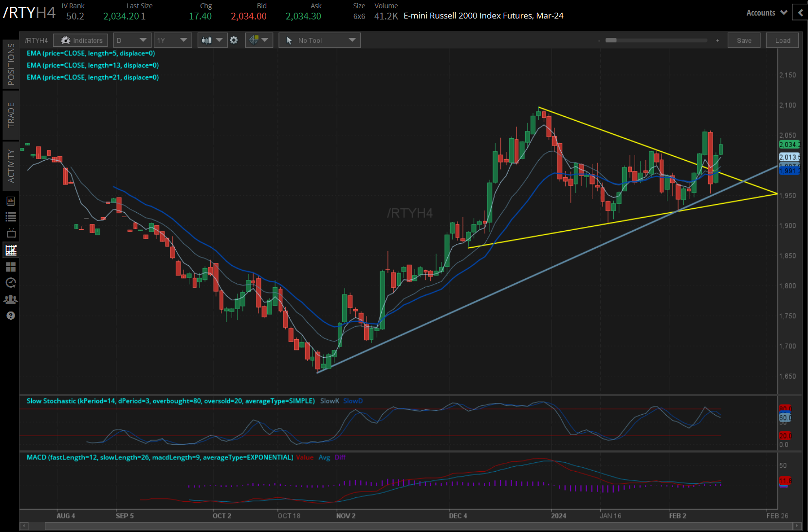808x532 pixels.
Task: Click the MACD Value legend label
Action: point(305,458)
